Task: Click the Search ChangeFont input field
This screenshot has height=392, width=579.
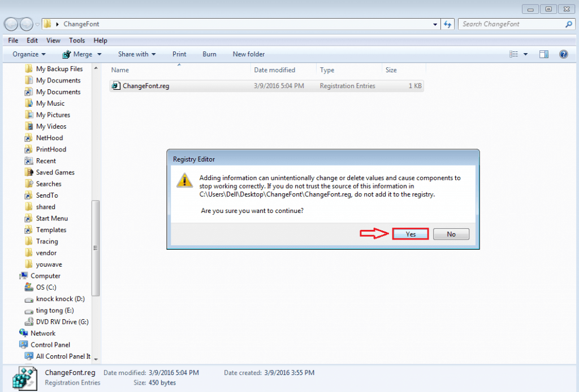Action: [x=512, y=24]
